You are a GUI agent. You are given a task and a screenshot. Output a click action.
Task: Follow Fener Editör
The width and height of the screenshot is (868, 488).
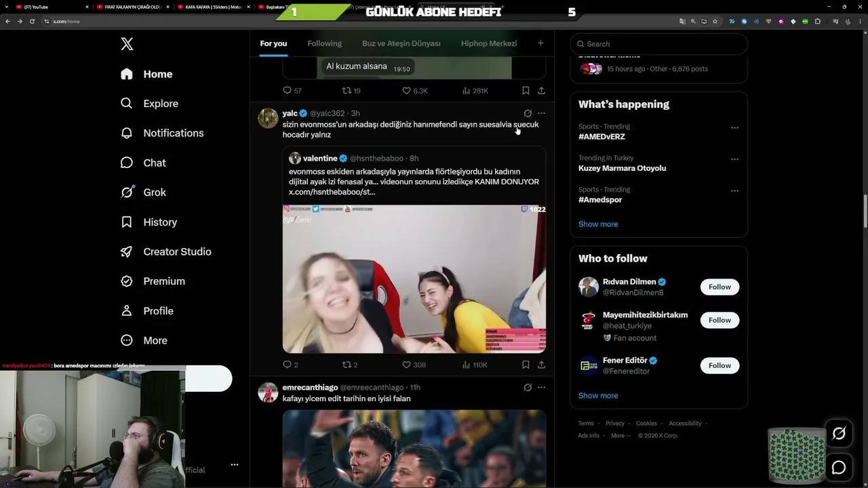719,365
